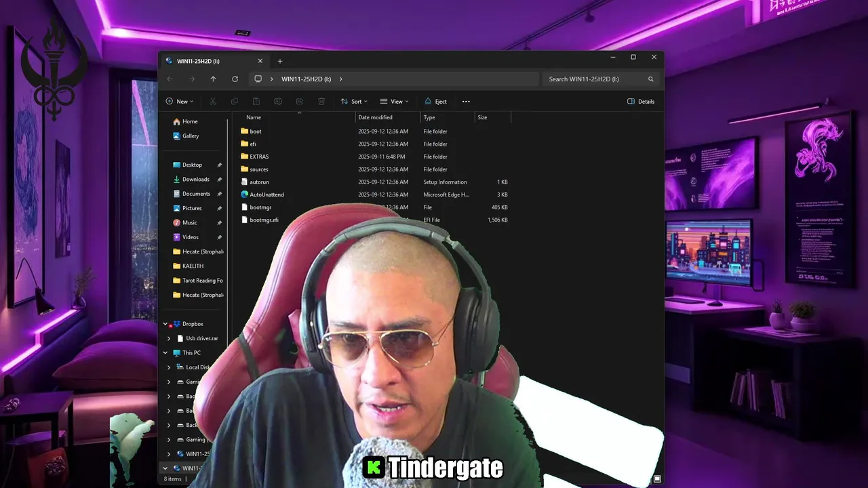Open the New item dropdown

pos(179,102)
